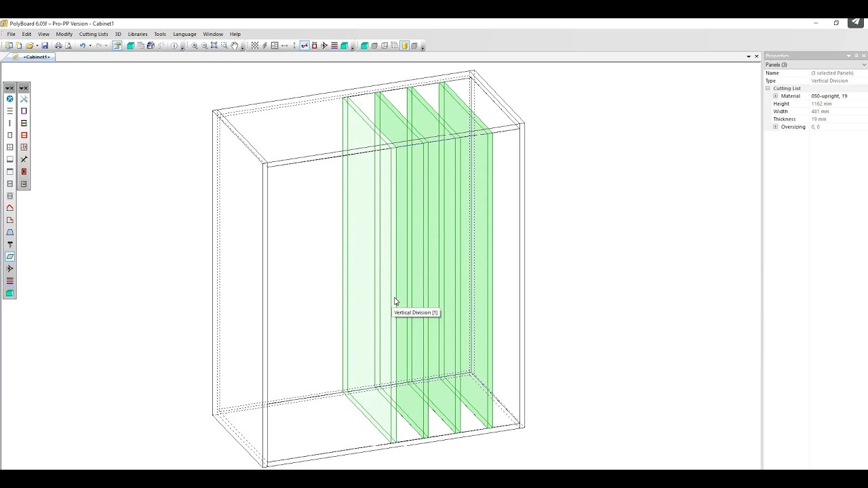Screen dimensions: 868x488
Task: Click the solid red door icon in second palette
Action: click(x=24, y=171)
